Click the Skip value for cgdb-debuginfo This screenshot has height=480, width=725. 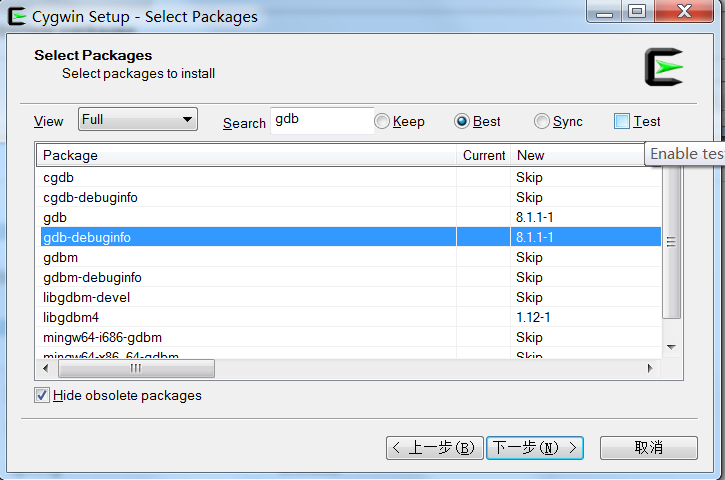(529, 197)
